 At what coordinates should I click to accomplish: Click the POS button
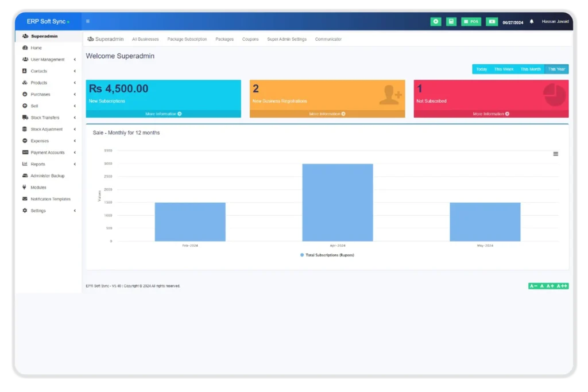pyautogui.click(x=471, y=22)
